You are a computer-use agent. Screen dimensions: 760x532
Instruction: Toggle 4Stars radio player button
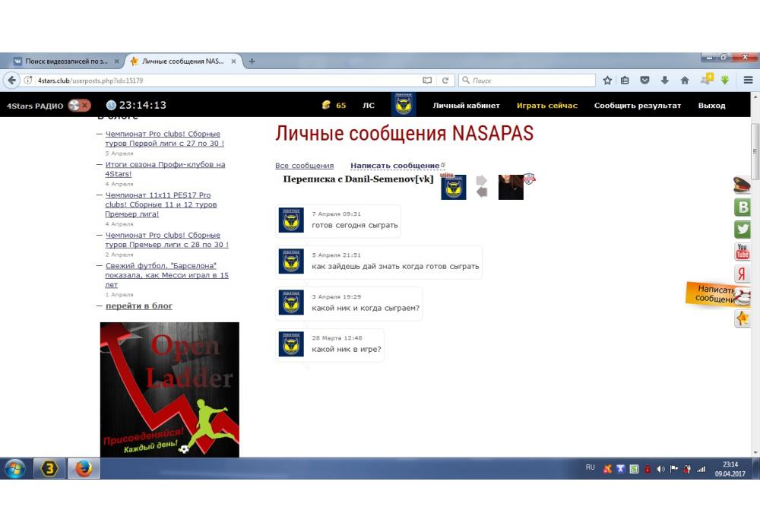coord(79,106)
